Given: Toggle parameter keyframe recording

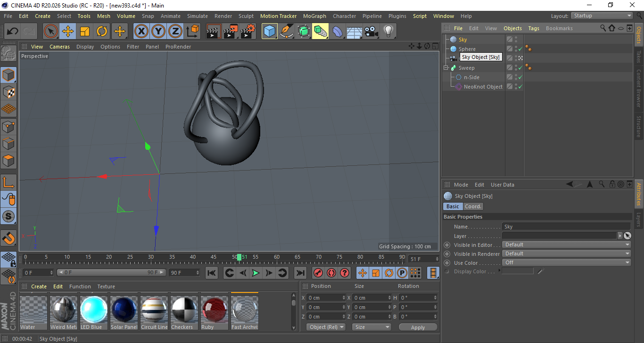Looking at the screenshot, I should tap(402, 273).
